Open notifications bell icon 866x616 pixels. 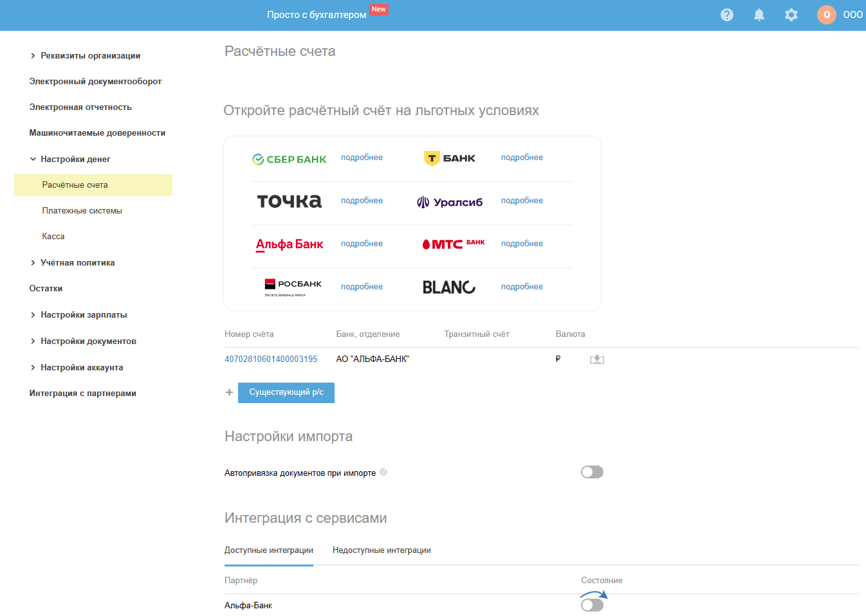coord(759,15)
